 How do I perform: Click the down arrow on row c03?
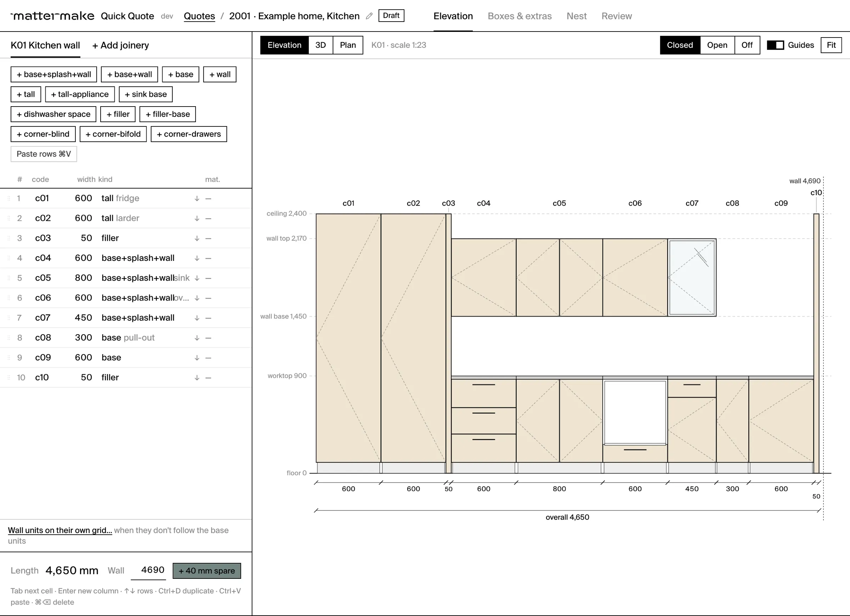tap(197, 238)
